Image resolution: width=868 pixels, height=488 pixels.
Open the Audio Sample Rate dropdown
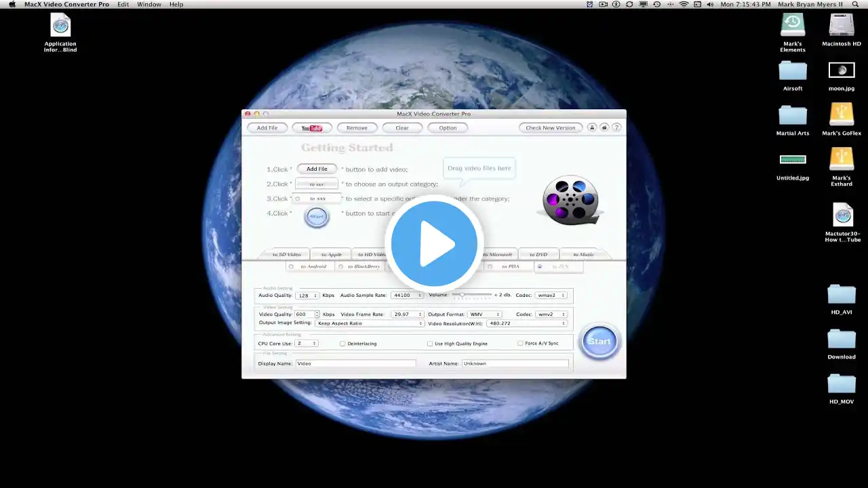click(x=408, y=296)
